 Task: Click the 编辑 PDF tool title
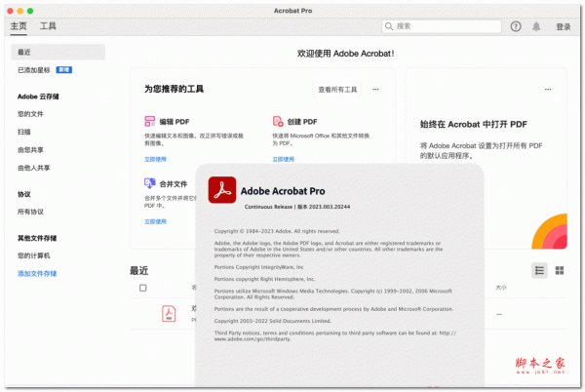175,122
